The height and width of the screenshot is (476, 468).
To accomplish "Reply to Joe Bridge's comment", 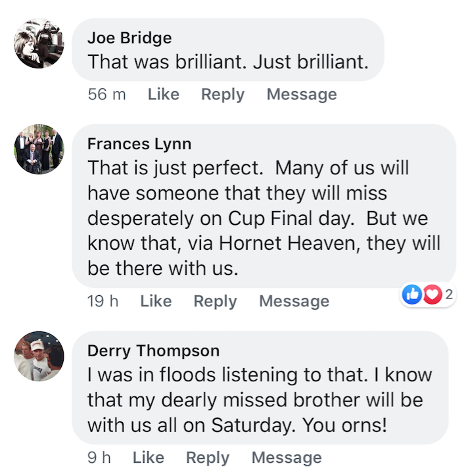I will coord(222,94).
